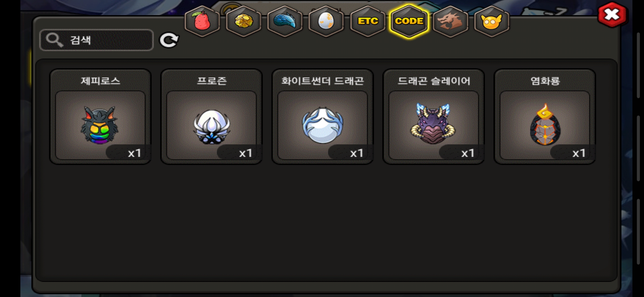This screenshot has width=644, height=297.
Task: Switch to the yellow owl-face tab
Action: tap(492, 21)
